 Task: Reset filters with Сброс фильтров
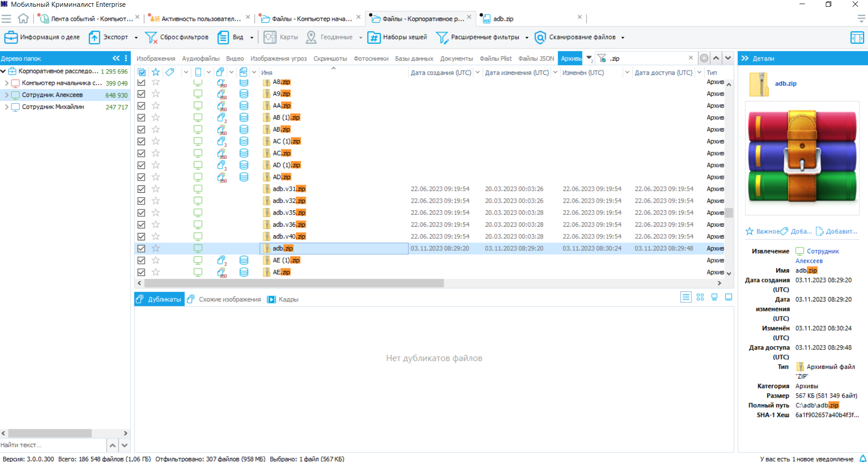177,37
